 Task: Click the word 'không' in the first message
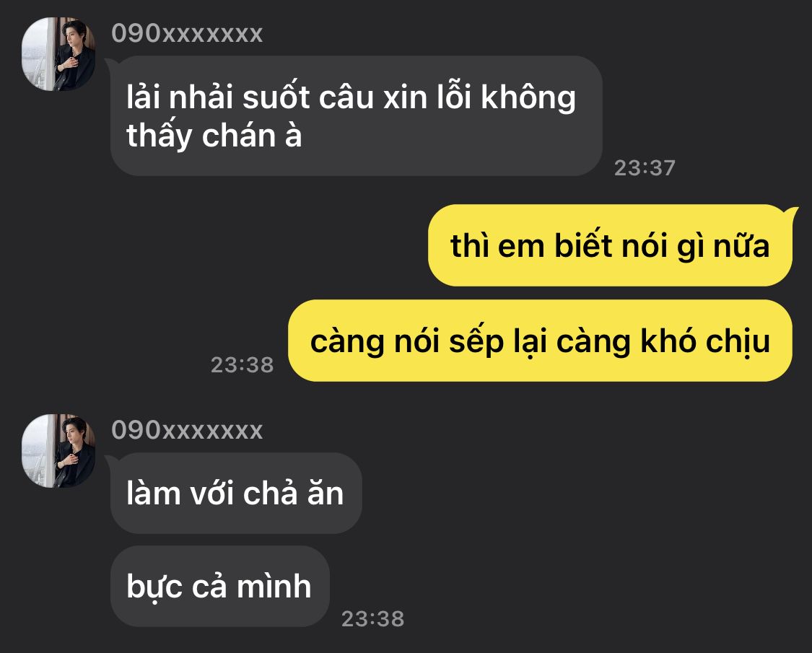(x=528, y=97)
